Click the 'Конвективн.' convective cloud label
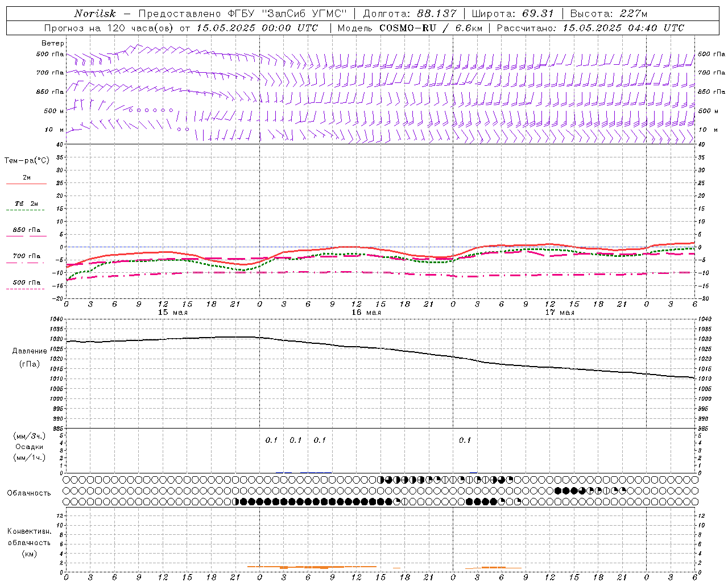Screen dimensions: 728x582 [29, 531]
